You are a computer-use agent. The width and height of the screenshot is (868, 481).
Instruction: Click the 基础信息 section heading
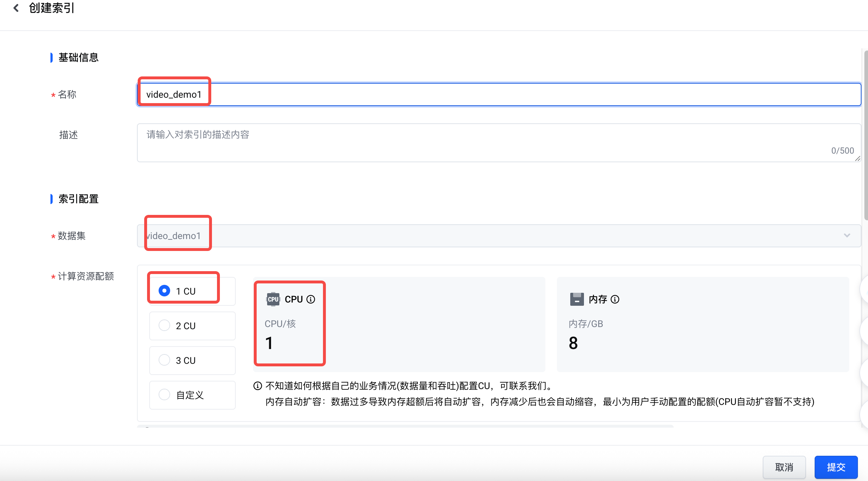pyautogui.click(x=79, y=57)
